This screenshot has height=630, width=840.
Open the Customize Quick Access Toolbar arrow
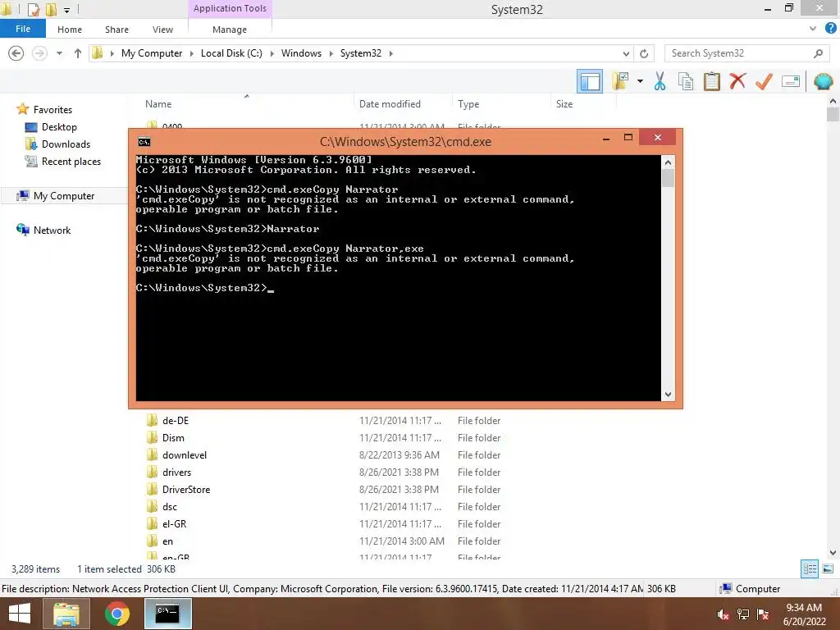pyautogui.click(x=66, y=10)
